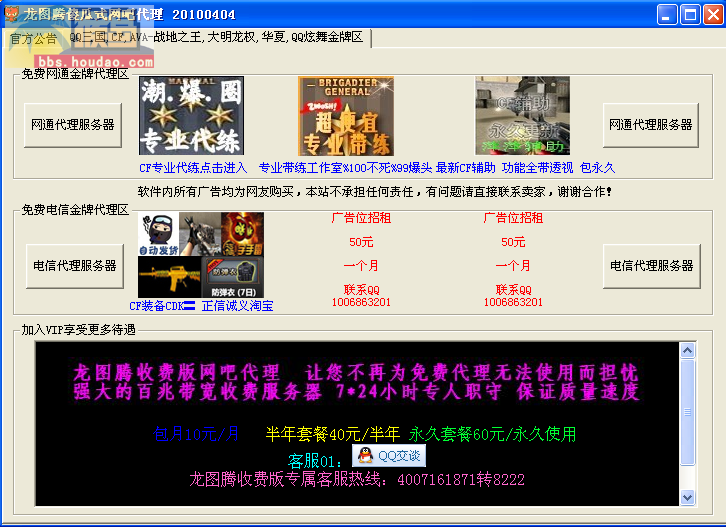Click the 半年套餐40元/半年 price text
Screen dimensions: 726x527
pyautogui.click(x=332, y=434)
